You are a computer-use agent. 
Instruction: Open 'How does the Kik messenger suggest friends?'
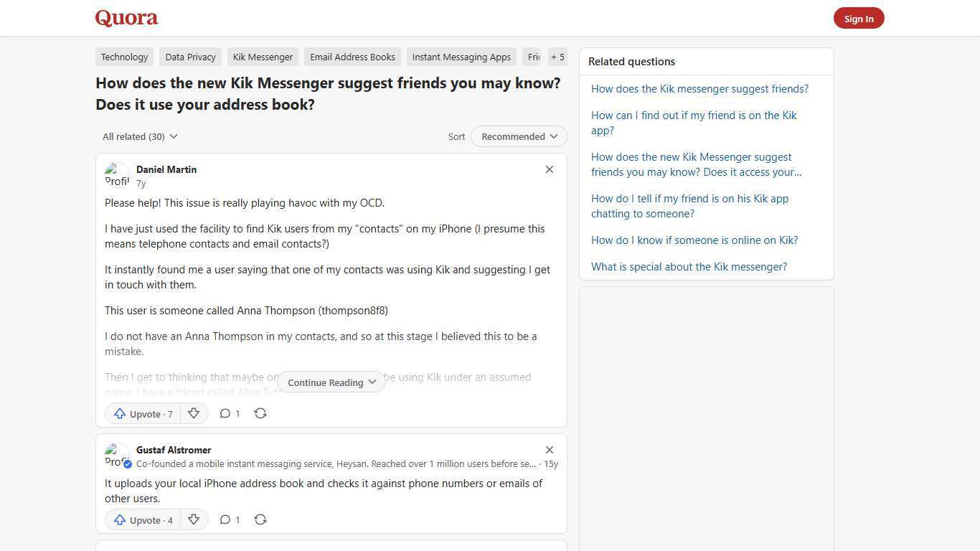699,88
